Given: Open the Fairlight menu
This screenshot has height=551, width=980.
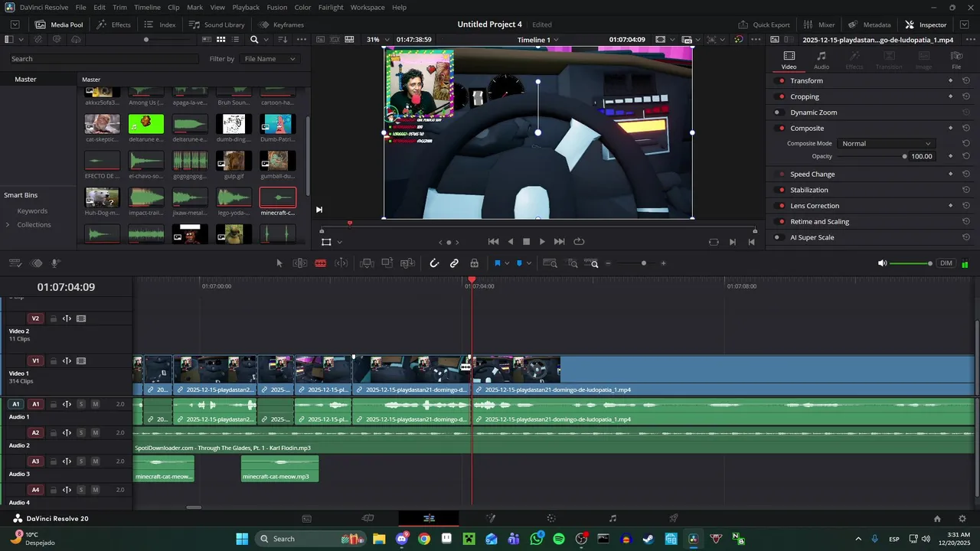Looking at the screenshot, I should click(331, 7).
